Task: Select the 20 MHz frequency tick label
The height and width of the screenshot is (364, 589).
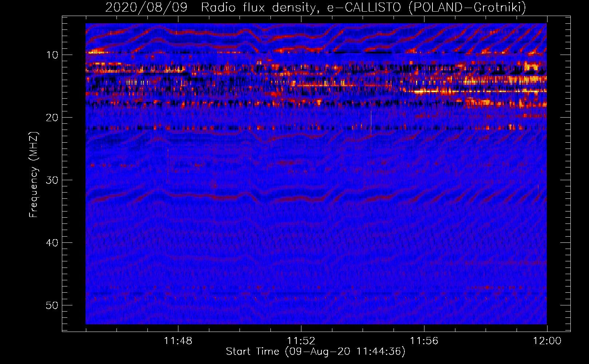Action: (x=52, y=118)
